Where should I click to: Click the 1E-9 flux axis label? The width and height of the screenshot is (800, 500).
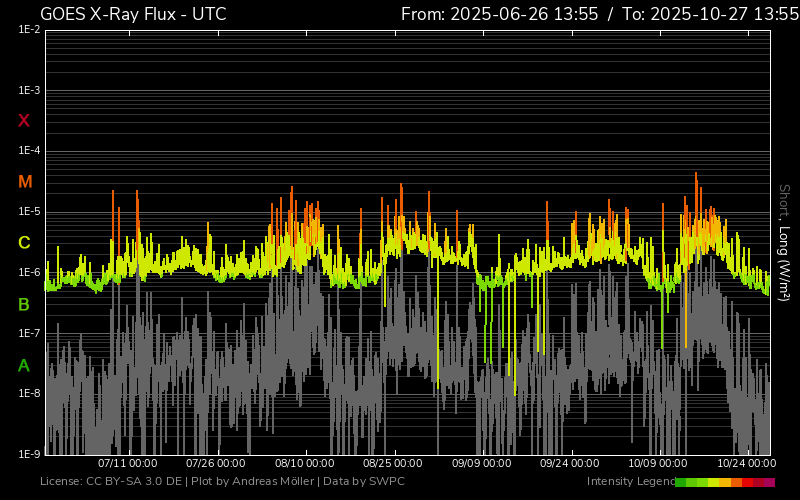(x=29, y=454)
